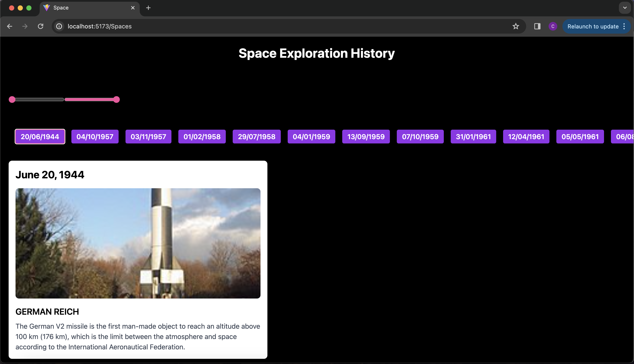Select the 04/10/1957 date button
634x364 pixels.
pyautogui.click(x=95, y=137)
